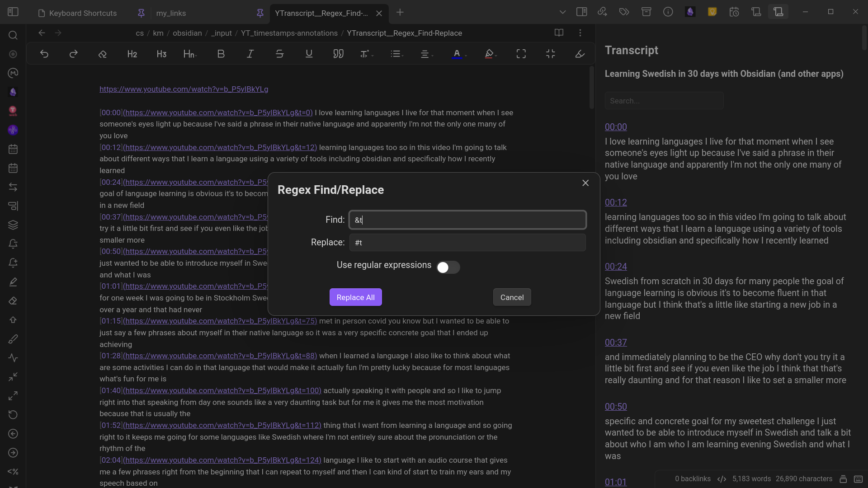Apply italic formatting from toolbar
The height and width of the screenshot is (488, 868).
click(x=250, y=54)
